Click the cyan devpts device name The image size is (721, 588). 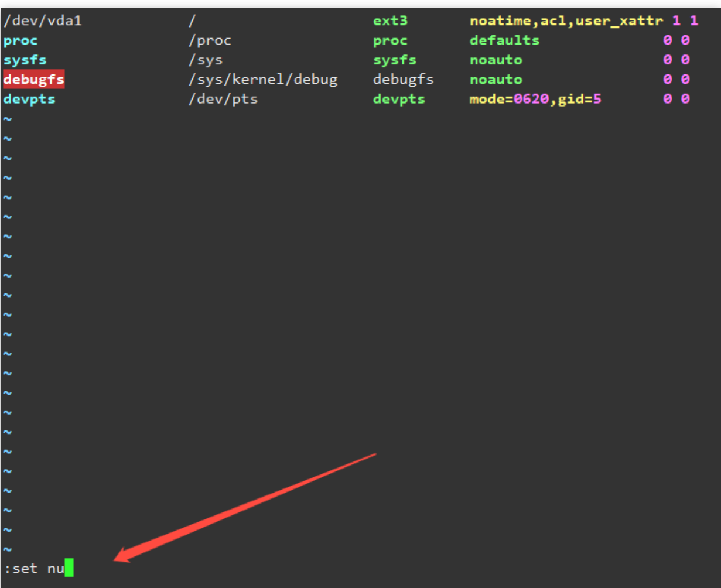pyautogui.click(x=29, y=99)
